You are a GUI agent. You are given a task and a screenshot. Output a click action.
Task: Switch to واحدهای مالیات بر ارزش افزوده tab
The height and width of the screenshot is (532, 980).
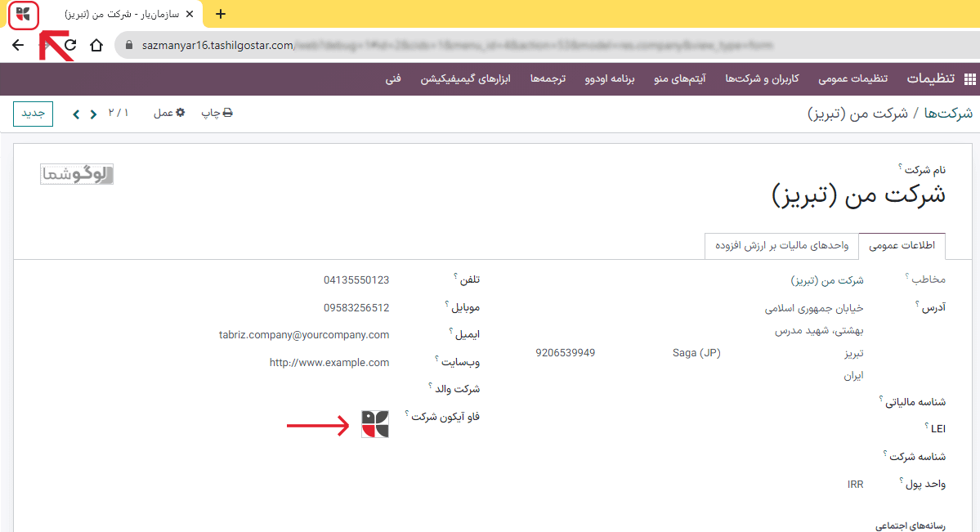781,245
